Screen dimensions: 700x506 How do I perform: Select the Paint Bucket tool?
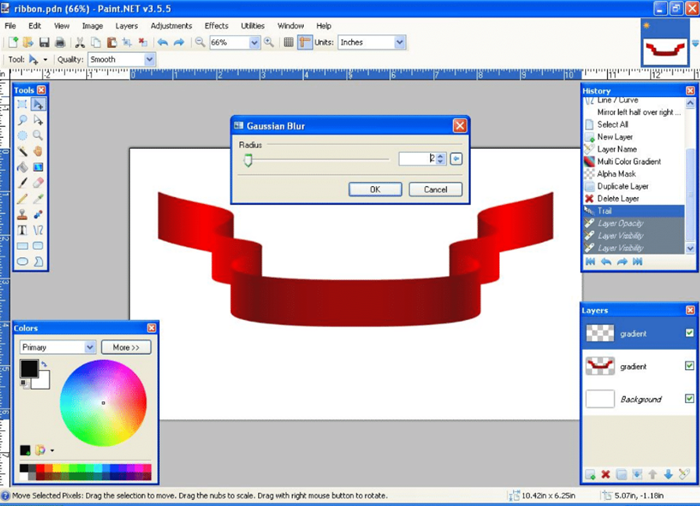[22, 167]
